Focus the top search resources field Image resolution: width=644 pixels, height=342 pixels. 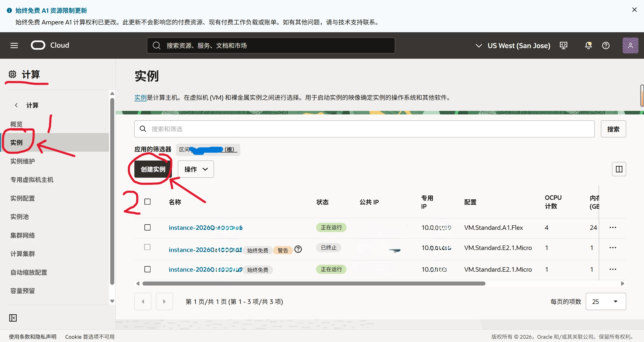coord(271,45)
